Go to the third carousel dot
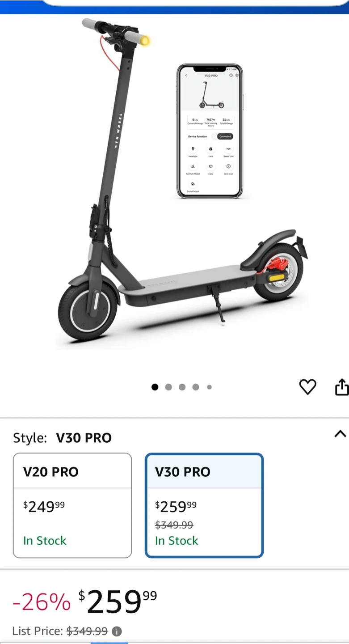This screenshot has width=349, height=644. pos(182,387)
